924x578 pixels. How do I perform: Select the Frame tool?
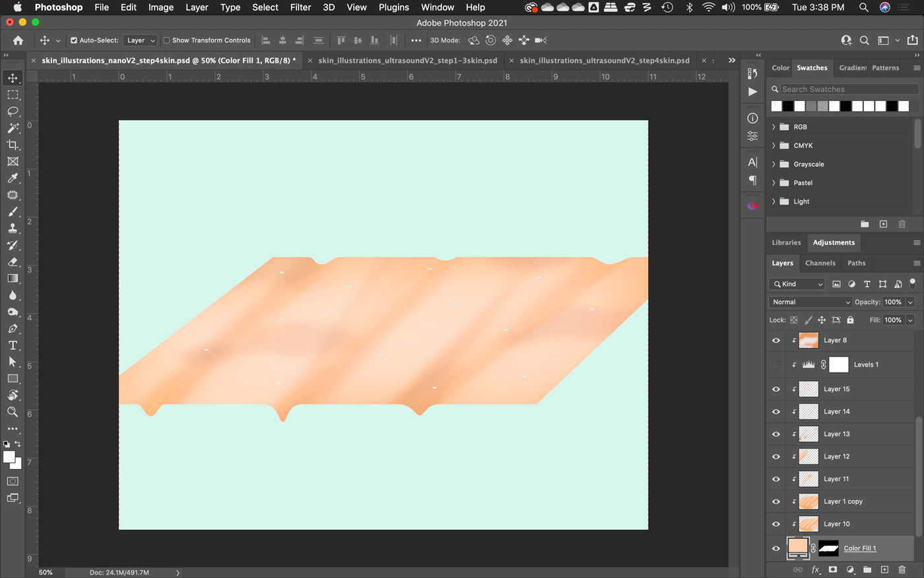(13, 161)
